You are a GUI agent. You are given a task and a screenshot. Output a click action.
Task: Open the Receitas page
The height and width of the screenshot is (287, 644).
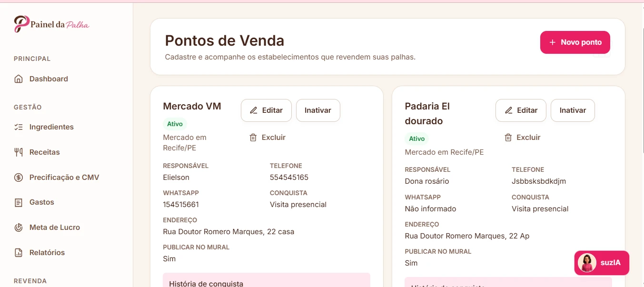[x=45, y=152]
